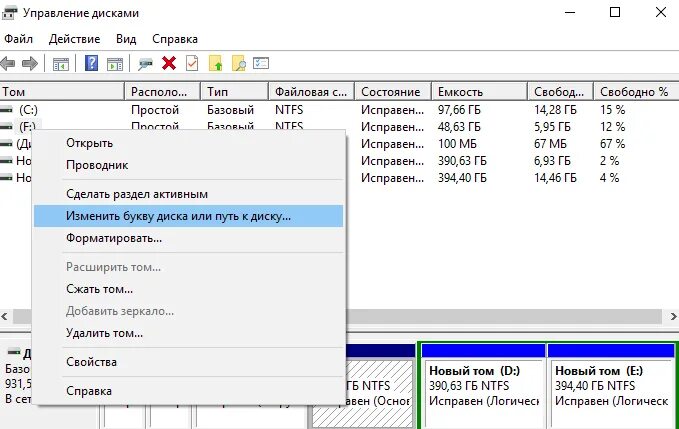
Task: Open the Действие menu
Action: (74, 39)
